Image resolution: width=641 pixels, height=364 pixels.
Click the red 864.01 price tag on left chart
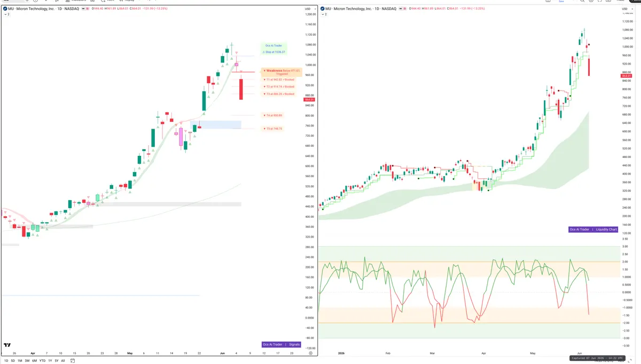[309, 100]
